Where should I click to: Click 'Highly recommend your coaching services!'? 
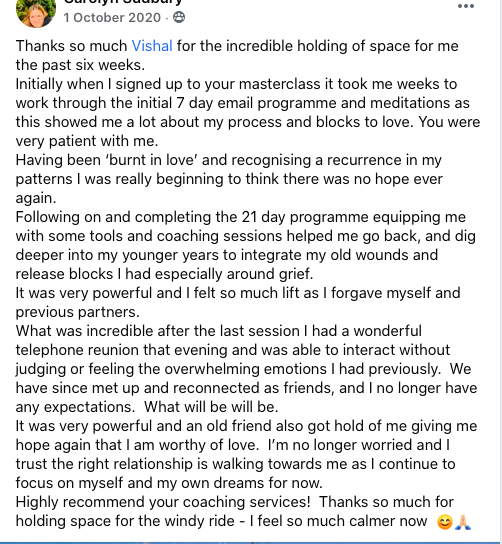[163, 502]
